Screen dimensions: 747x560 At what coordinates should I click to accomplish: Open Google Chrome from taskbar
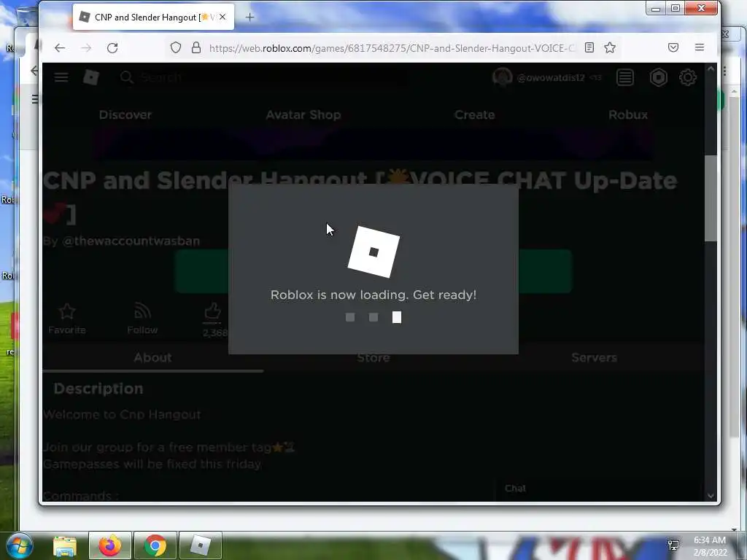pyautogui.click(x=155, y=545)
